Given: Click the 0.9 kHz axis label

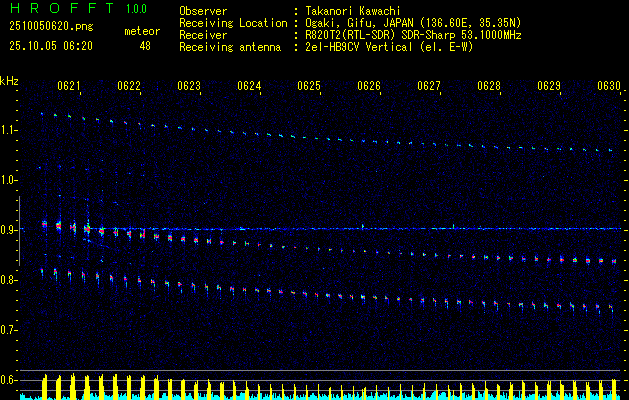Looking at the screenshot, I should (9, 230).
